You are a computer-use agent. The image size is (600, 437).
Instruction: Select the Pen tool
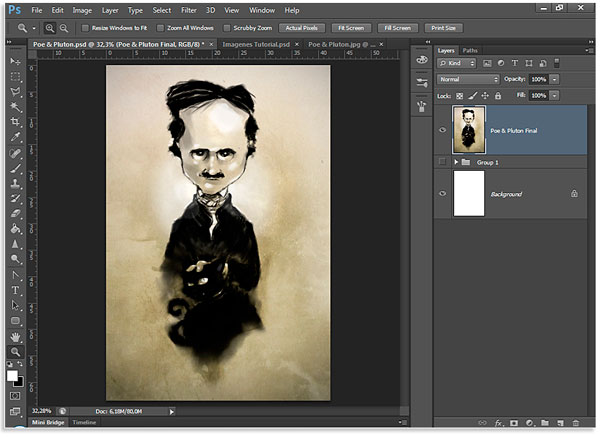[15, 275]
